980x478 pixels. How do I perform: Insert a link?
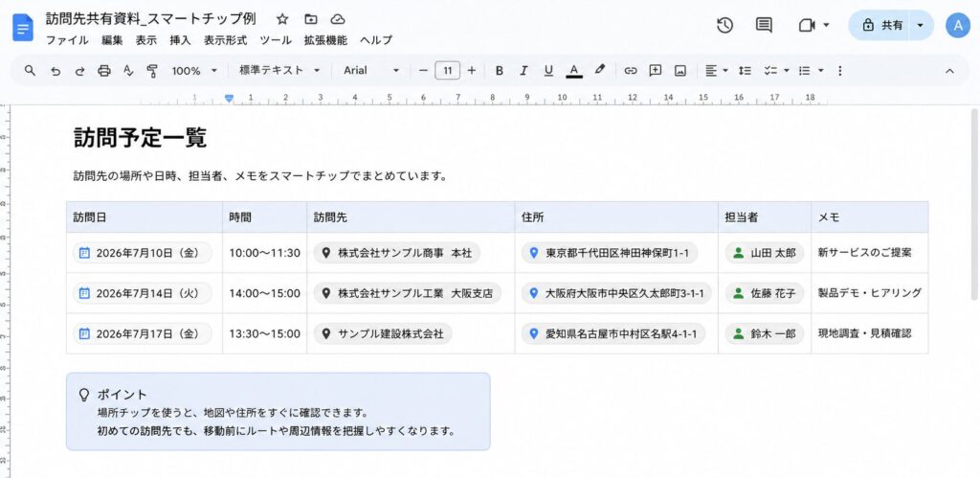(x=631, y=71)
